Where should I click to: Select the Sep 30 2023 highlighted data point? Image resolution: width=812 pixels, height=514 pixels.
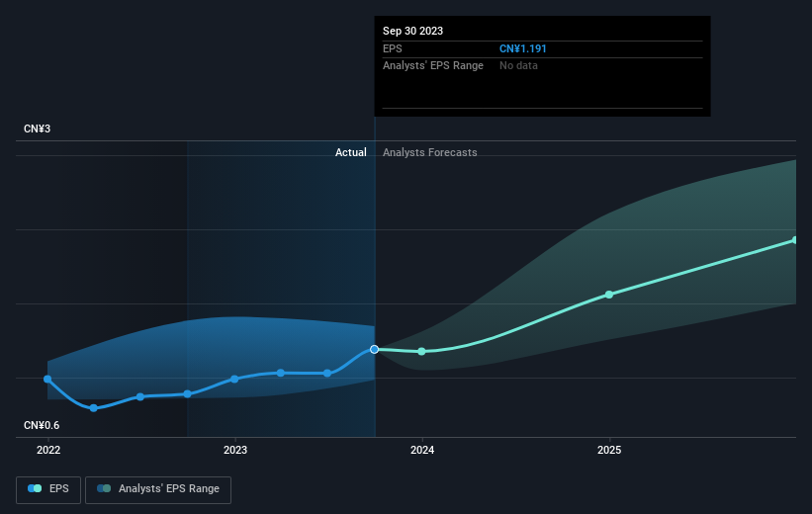click(x=375, y=349)
